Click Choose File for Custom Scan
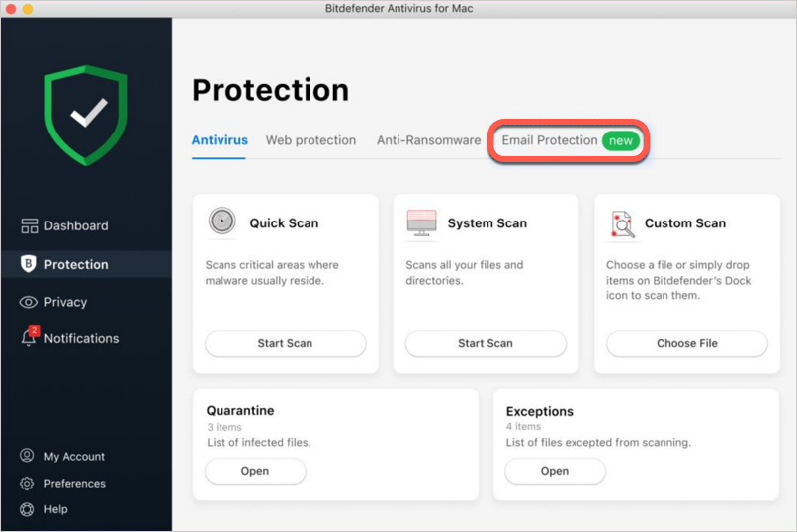 click(x=686, y=343)
